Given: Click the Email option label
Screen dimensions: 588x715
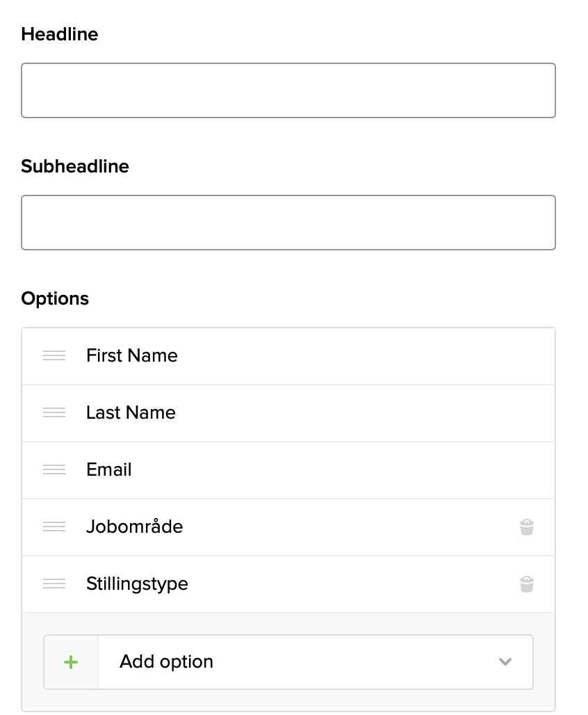Looking at the screenshot, I should (109, 469).
